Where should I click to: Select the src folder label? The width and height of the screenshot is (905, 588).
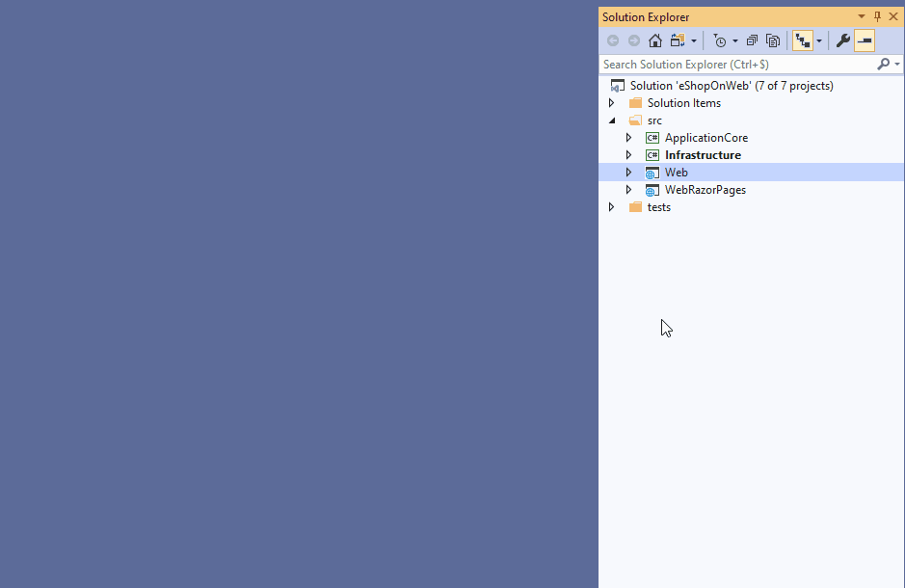(x=654, y=120)
